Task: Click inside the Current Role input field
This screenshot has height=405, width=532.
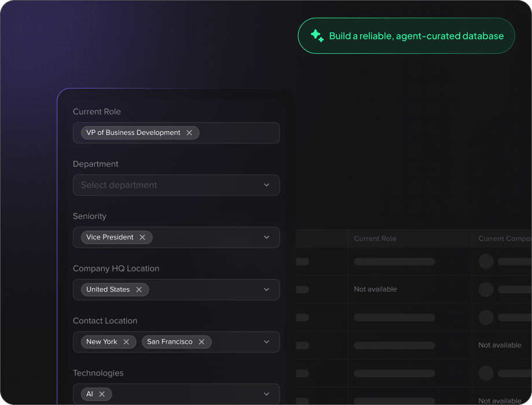Action: 237,133
